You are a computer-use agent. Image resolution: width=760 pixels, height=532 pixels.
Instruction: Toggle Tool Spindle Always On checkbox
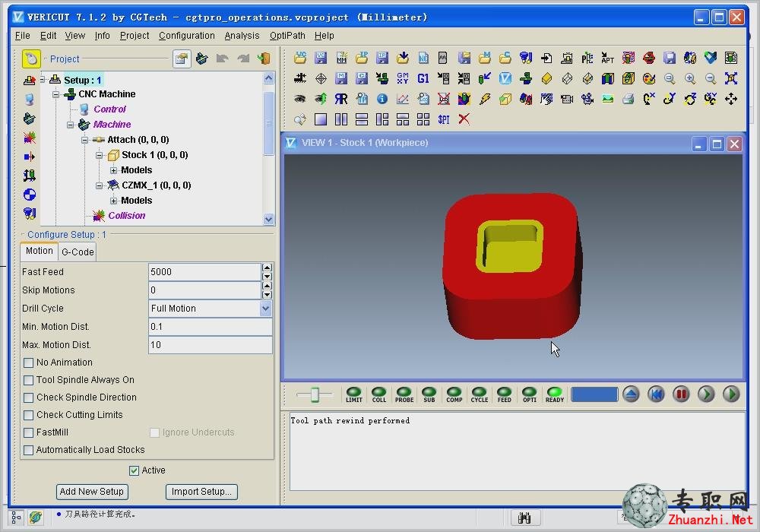tap(29, 380)
